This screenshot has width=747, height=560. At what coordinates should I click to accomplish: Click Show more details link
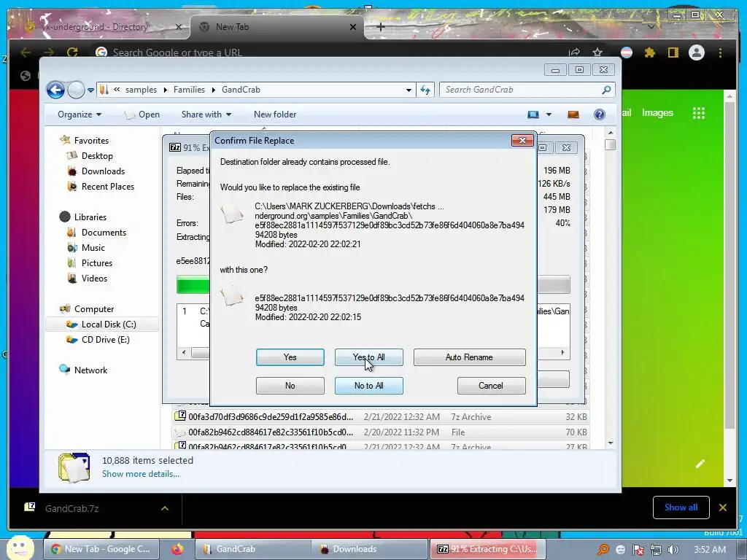pos(141,474)
